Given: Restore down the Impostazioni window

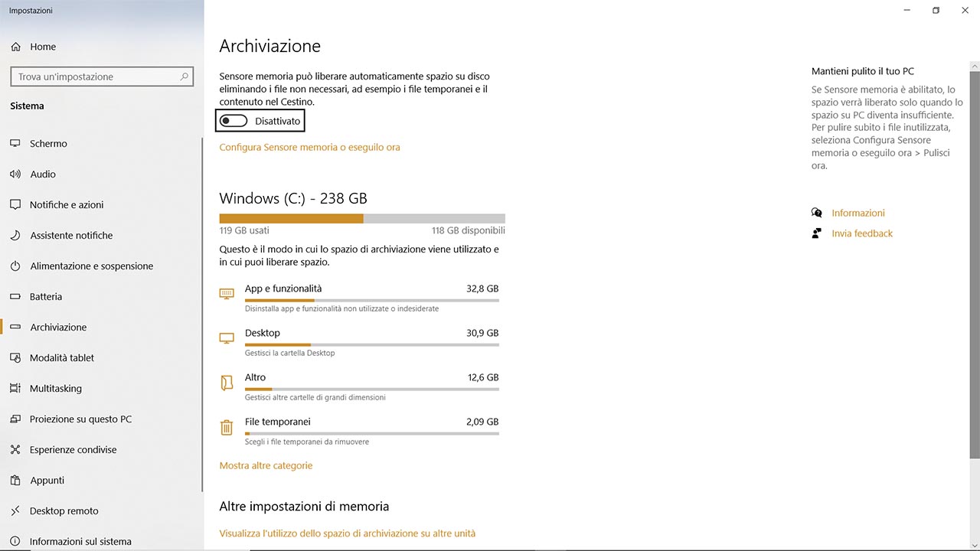Looking at the screenshot, I should coord(936,11).
